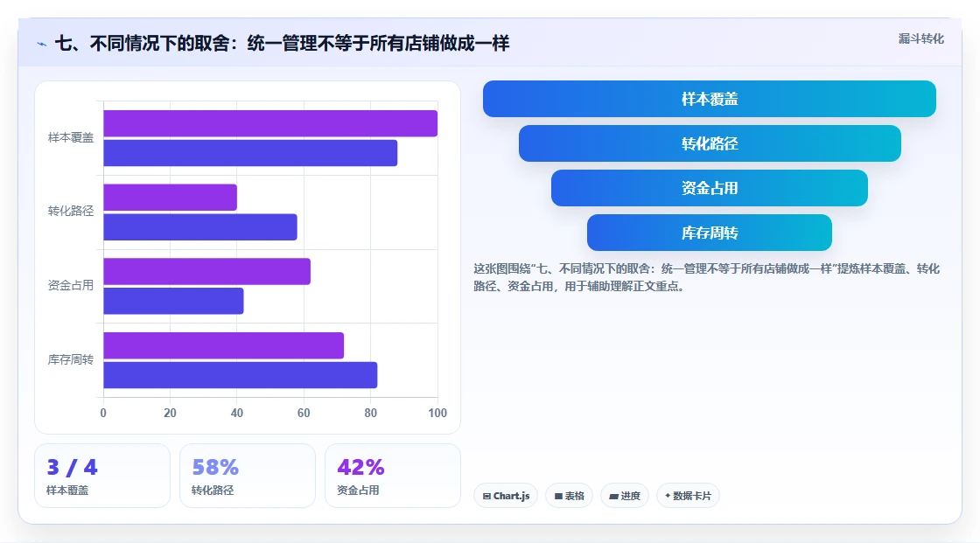Click the x-axis tick value 0
This screenshot has height=543, width=980.
point(104,413)
